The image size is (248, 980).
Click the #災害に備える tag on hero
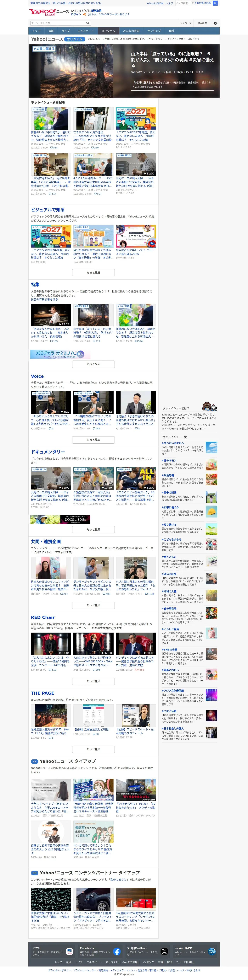(x=44, y=49)
